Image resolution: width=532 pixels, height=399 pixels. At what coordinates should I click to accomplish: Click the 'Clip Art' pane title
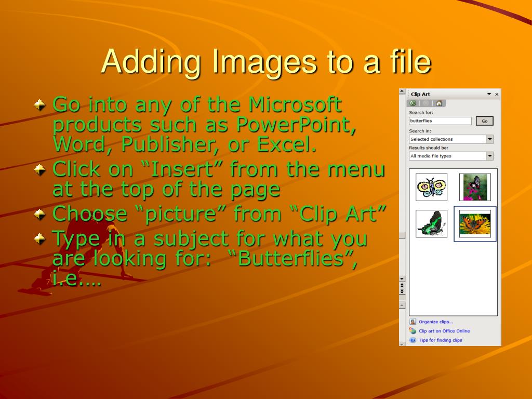[x=420, y=95]
